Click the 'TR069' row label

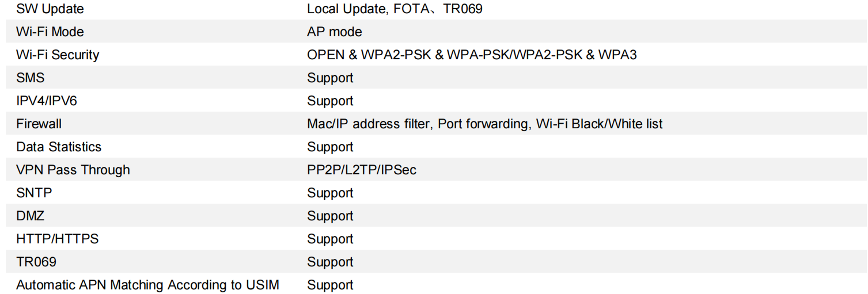click(x=36, y=262)
